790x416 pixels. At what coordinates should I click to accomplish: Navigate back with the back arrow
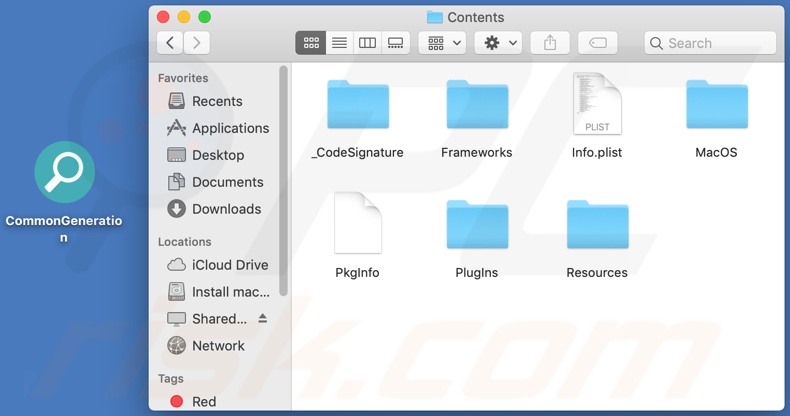[x=170, y=42]
